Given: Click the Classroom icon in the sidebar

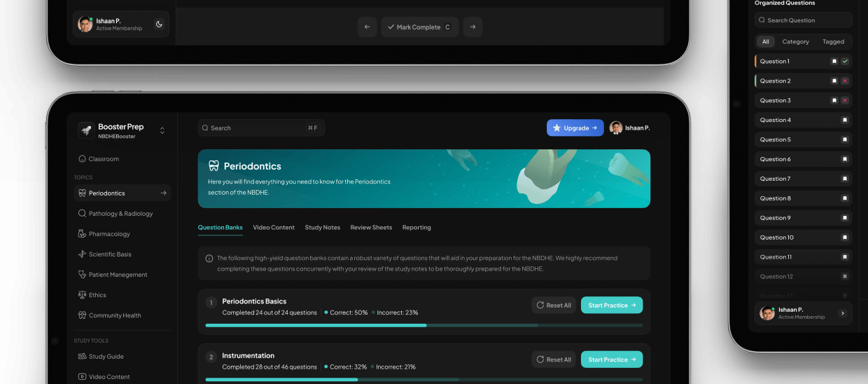Looking at the screenshot, I should [x=83, y=159].
